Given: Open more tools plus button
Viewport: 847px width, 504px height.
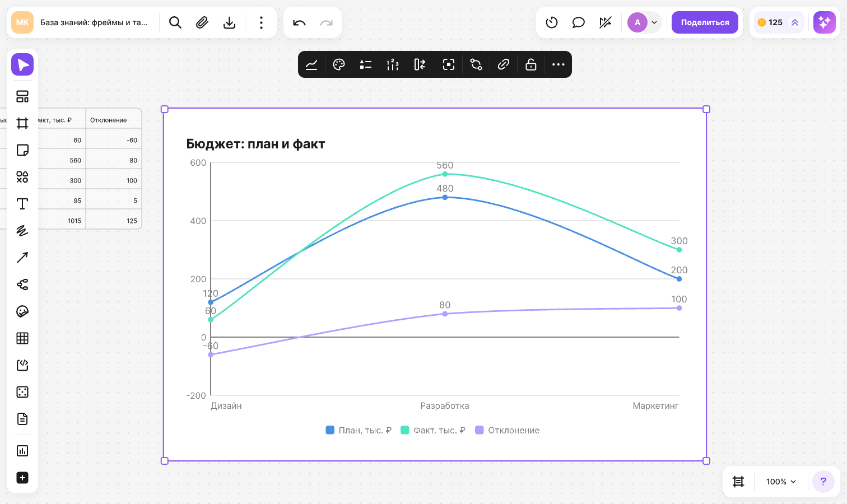Looking at the screenshot, I should point(22,478).
